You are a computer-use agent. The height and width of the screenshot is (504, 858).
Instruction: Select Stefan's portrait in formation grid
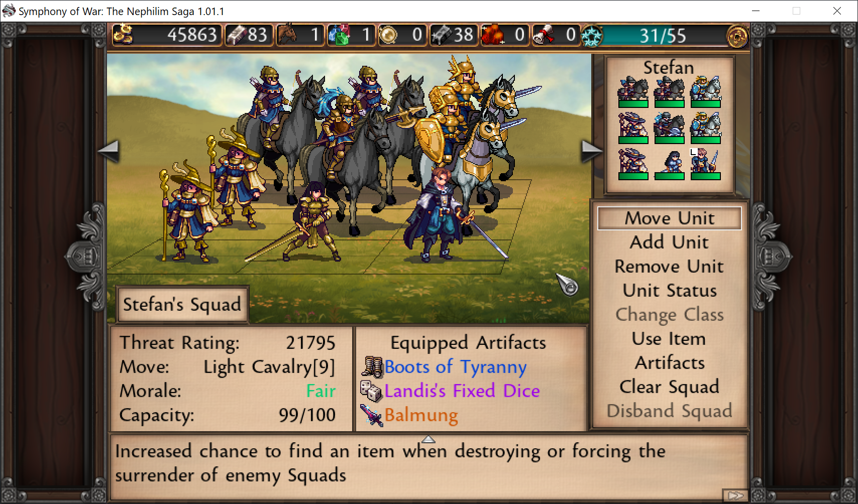click(705, 164)
